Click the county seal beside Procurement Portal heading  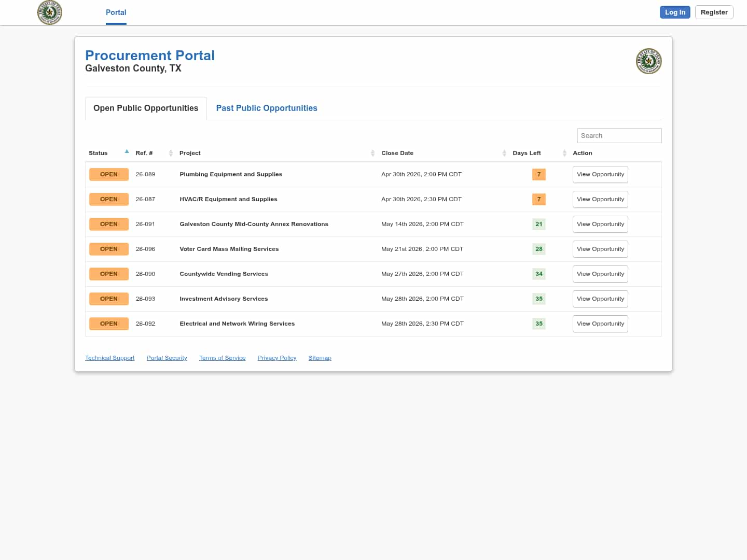(x=648, y=61)
